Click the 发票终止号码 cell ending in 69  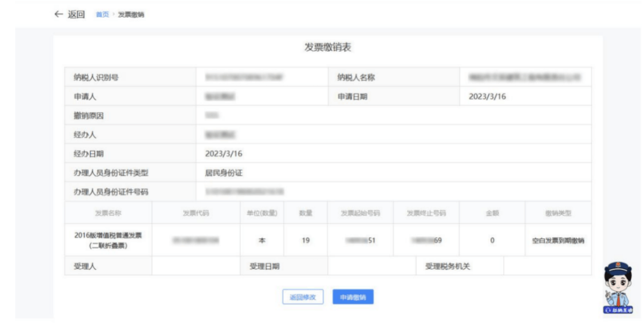point(426,240)
